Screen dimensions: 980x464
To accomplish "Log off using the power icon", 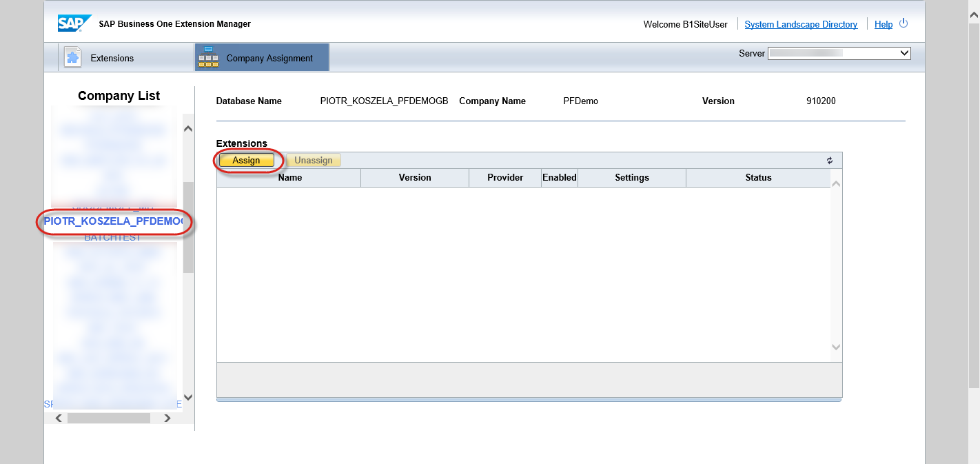I will (x=904, y=22).
